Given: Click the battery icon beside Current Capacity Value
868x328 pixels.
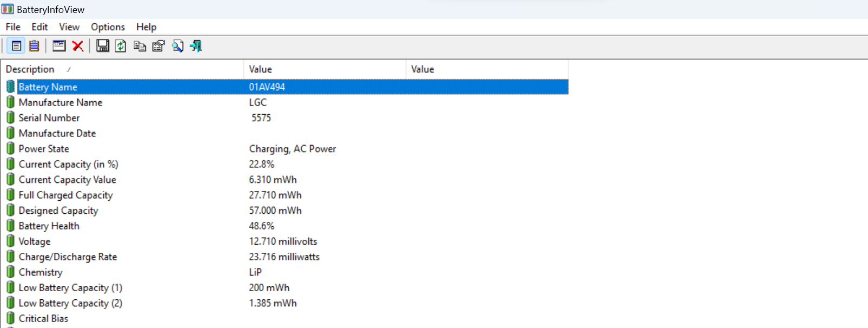Looking at the screenshot, I should pos(10,179).
